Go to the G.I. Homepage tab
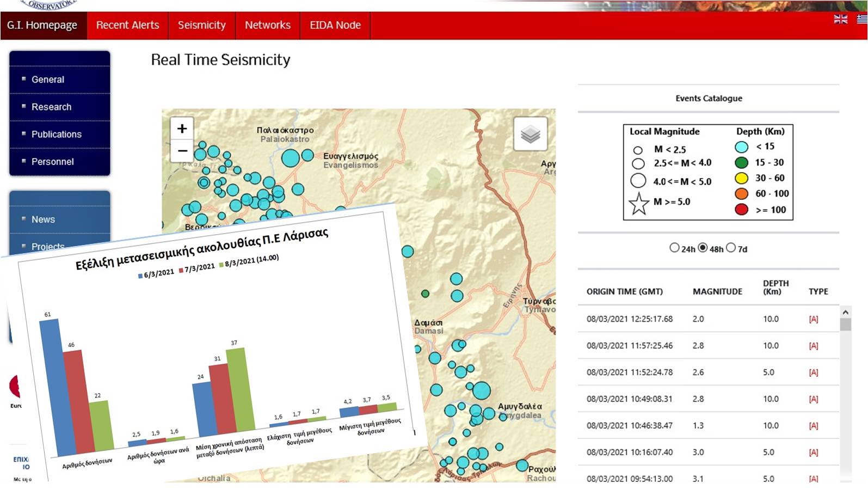 [x=42, y=25]
